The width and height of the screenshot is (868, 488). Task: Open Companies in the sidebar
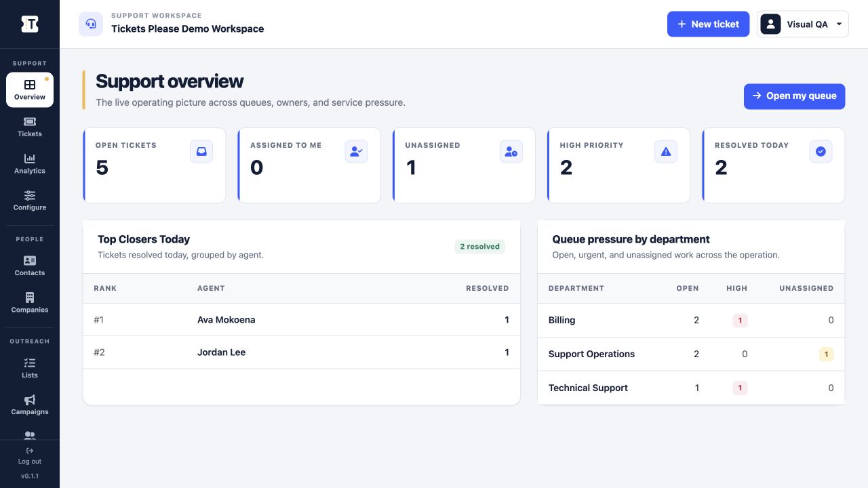pos(30,303)
